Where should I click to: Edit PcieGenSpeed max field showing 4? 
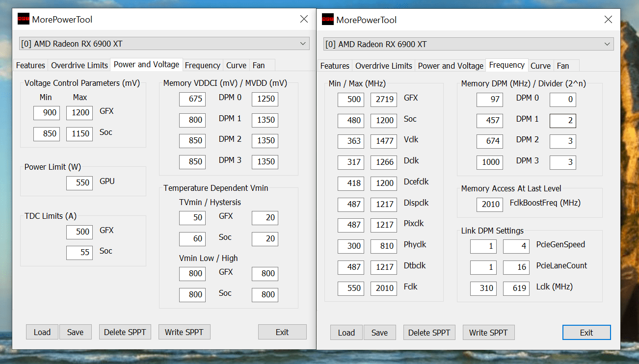tap(516, 246)
